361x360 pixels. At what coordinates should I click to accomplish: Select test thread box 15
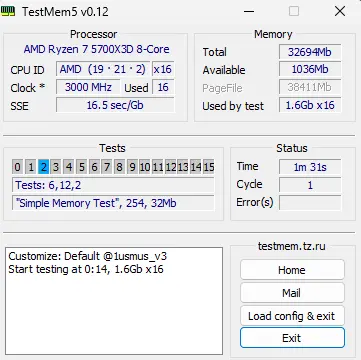[x=209, y=167]
